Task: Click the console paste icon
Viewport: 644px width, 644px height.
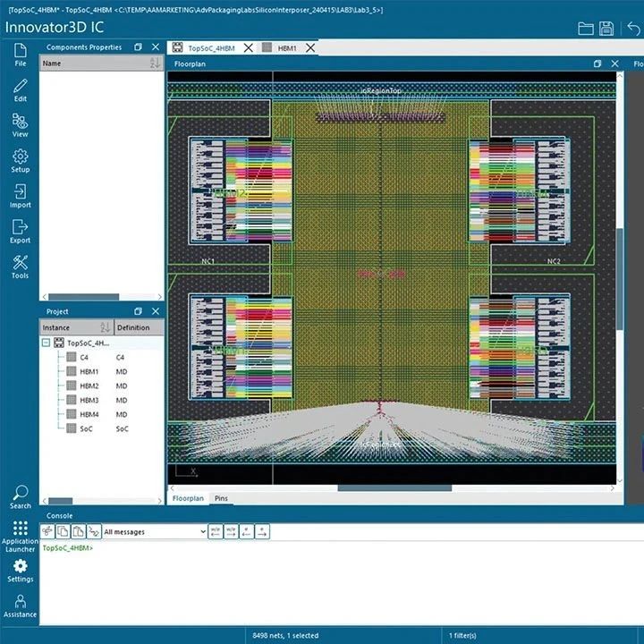Action: (78, 531)
